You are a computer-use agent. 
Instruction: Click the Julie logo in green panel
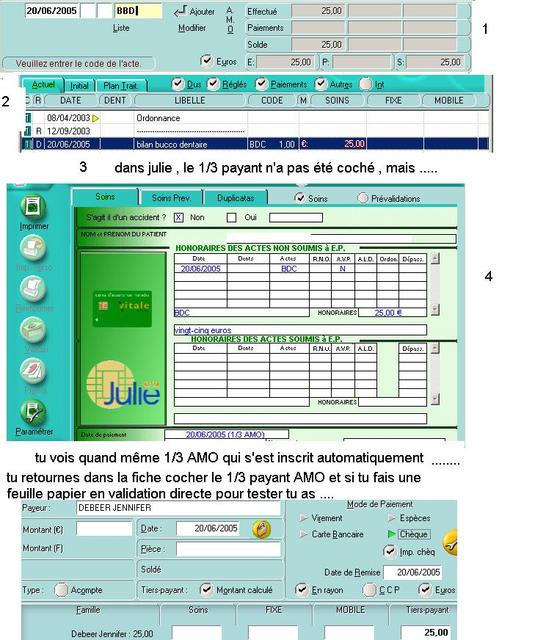123,384
